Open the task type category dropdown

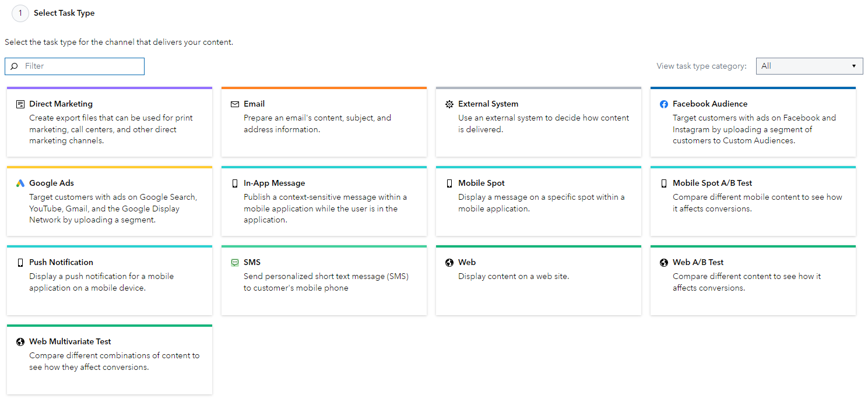coord(810,66)
